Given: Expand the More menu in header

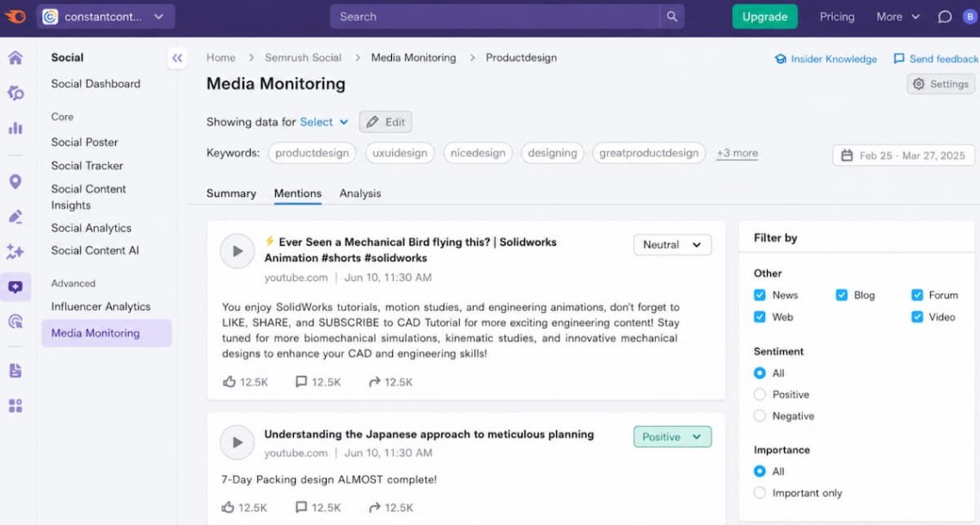Looking at the screenshot, I should [x=897, y=17].
